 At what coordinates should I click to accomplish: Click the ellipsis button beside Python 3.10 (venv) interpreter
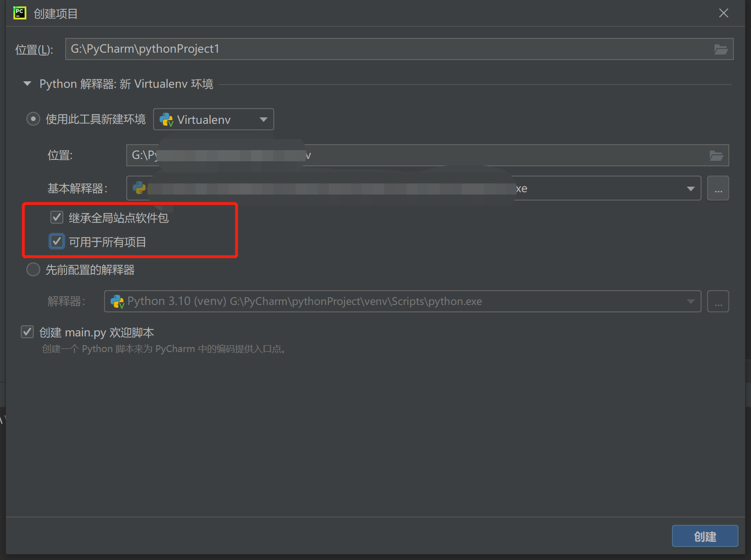tap(718, 301)
